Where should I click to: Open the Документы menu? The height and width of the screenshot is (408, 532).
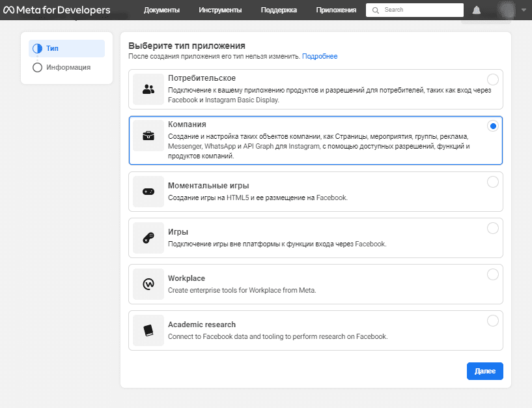tap(161, 10)
